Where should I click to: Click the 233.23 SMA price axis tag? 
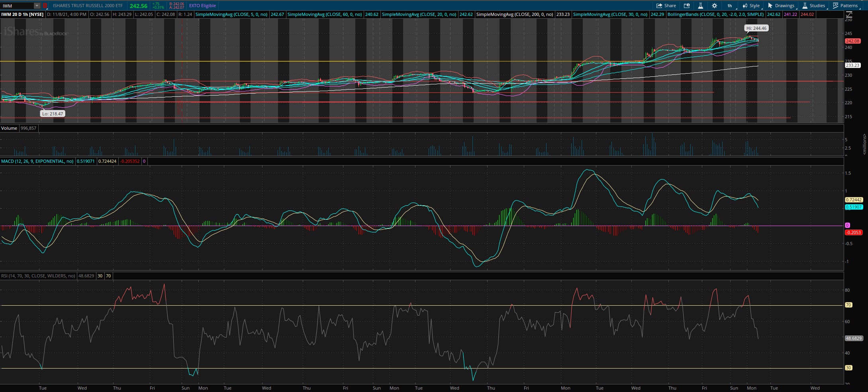(852, 65)
